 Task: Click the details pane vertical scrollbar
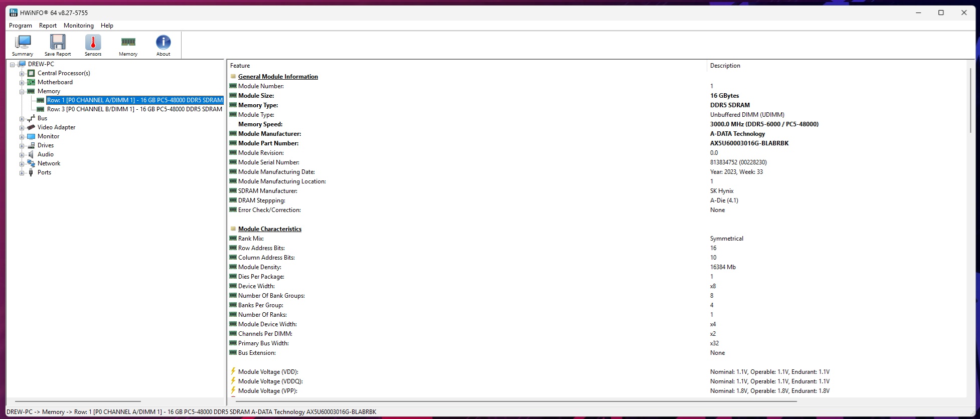coord(971,100)
